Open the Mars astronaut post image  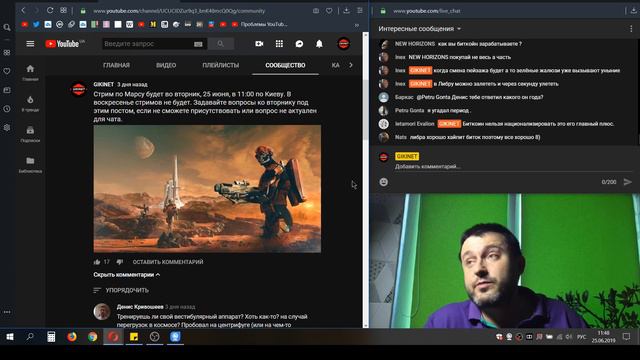tap(207, 189)
